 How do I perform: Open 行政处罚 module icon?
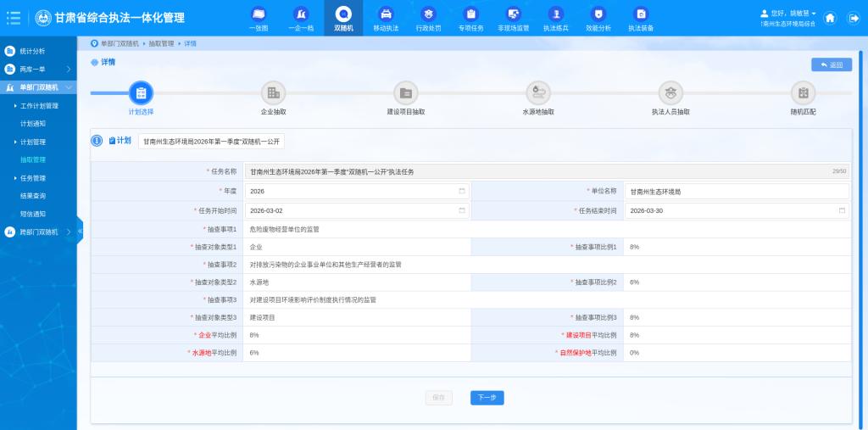tap(429, 14)
